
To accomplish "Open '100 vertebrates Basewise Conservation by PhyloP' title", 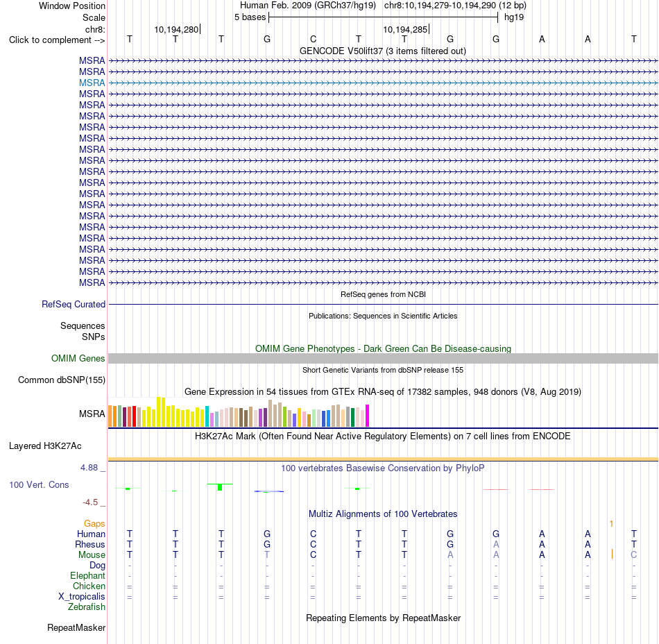I will [x=383, y=468].
